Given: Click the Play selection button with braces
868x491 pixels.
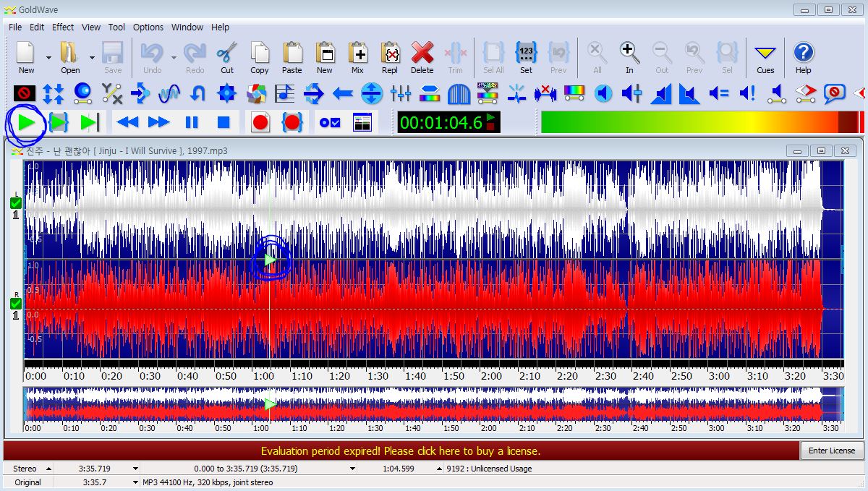Looking at the screenshot, I should click(x=58, y=122).
